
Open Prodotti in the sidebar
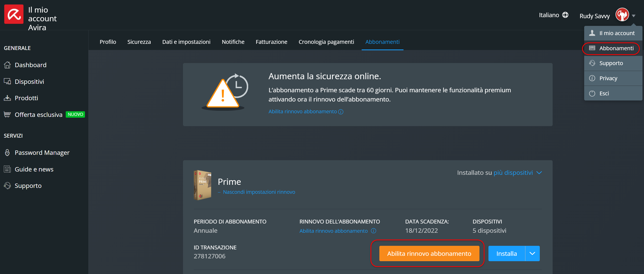pos(26,98)
